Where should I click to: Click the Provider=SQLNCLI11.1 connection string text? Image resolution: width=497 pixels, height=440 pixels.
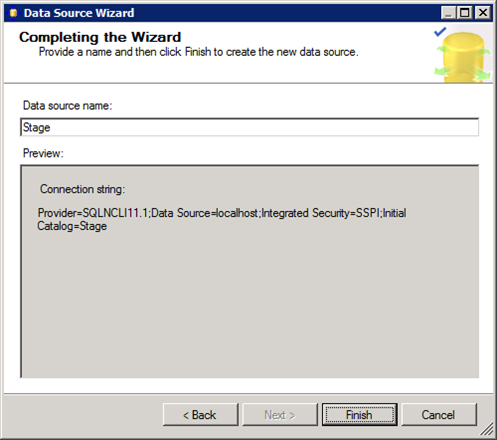(222, 219)
